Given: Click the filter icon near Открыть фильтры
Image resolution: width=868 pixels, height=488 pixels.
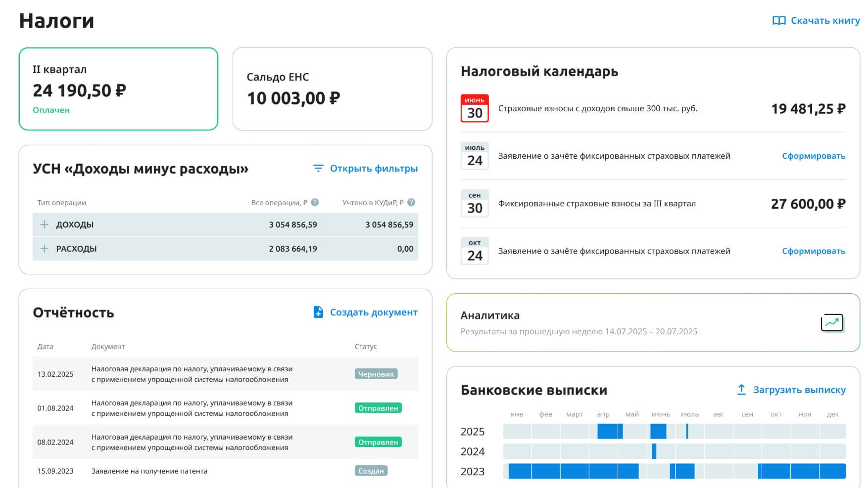Looking at the screenshot, I should point(317,168).
